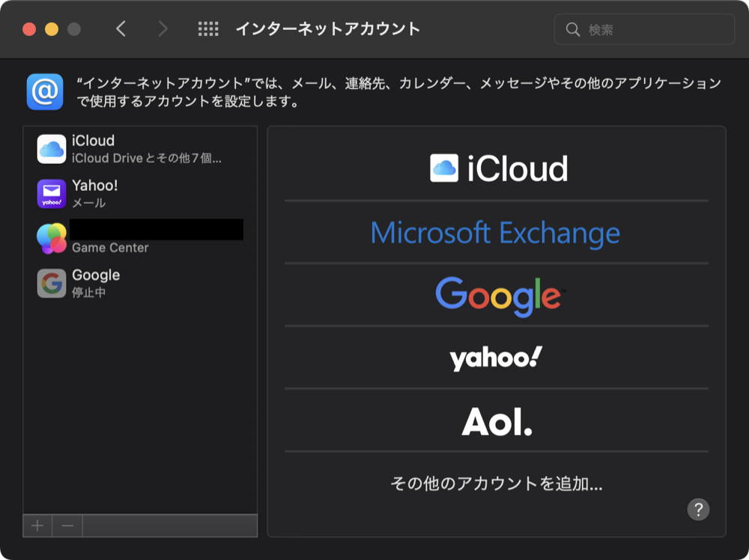Open help with the question mark button

698,509
